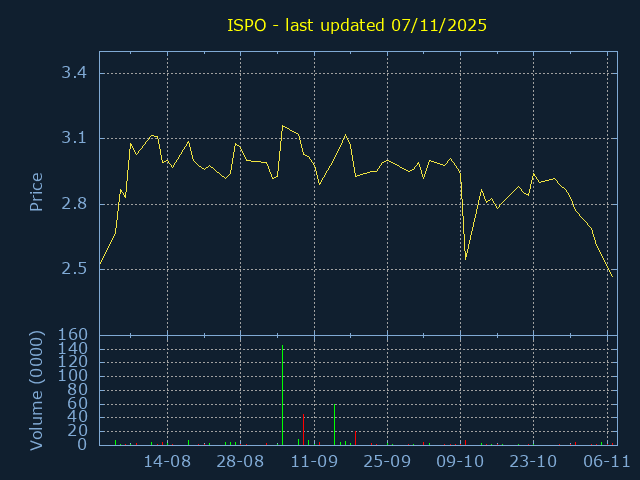Click the 28-08 date label
Screen dimensions: 640x480
[241, 461]
